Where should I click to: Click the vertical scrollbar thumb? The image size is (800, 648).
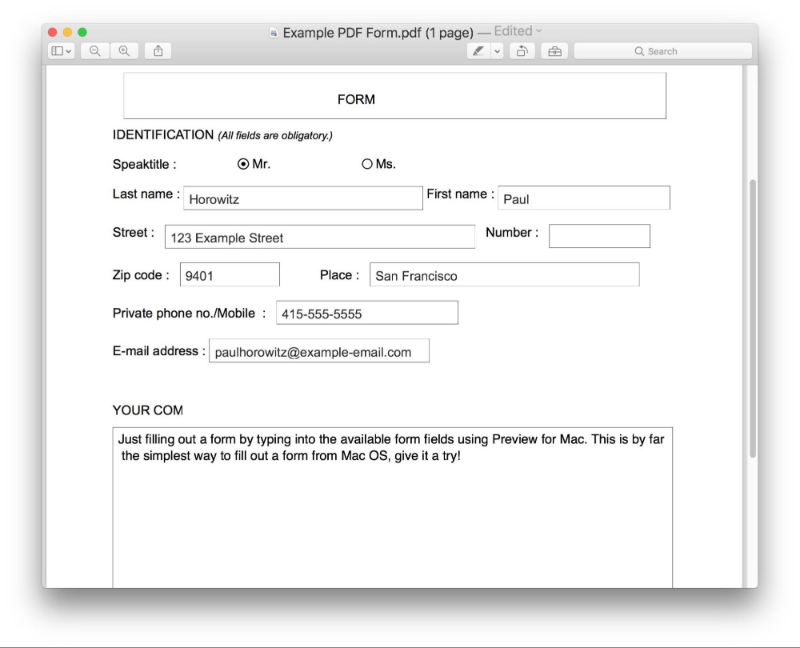(x=753, y=318)
